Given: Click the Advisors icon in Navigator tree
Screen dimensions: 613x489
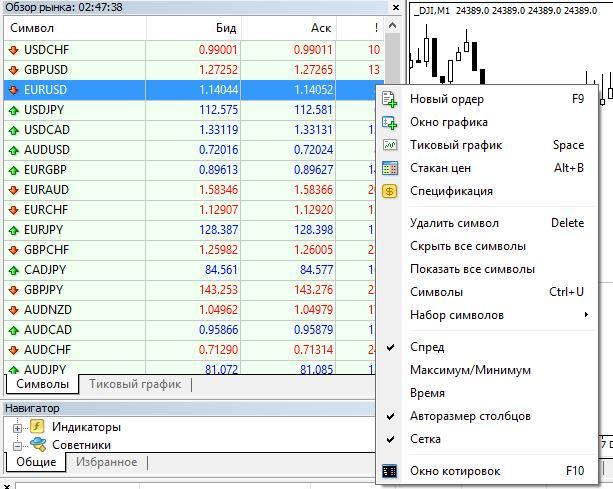Looking at the screenshot, I should pyautogui.click(x=38, y=444).
